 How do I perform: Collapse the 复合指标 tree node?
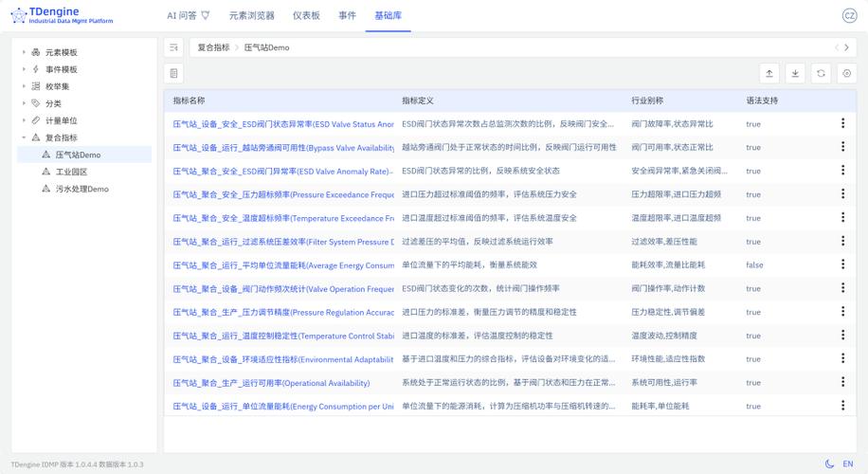[x=25, y=137]
